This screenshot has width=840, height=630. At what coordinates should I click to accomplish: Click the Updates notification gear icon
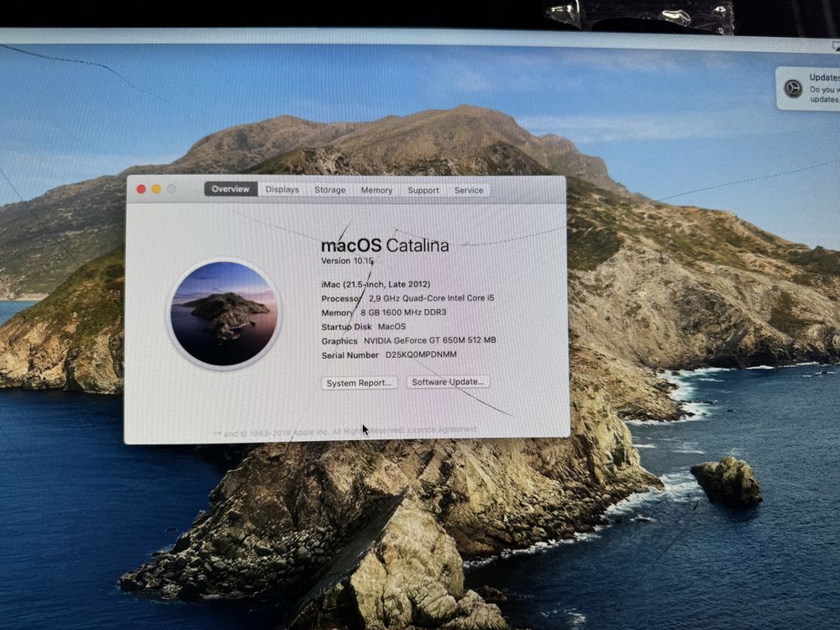(x=793, y=88)
